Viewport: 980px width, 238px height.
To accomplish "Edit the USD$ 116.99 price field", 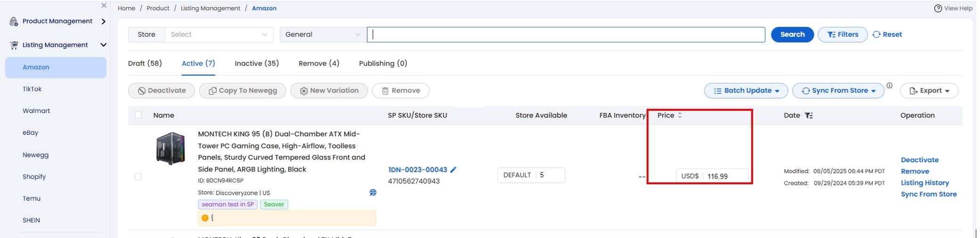I will tap(712, 176).
